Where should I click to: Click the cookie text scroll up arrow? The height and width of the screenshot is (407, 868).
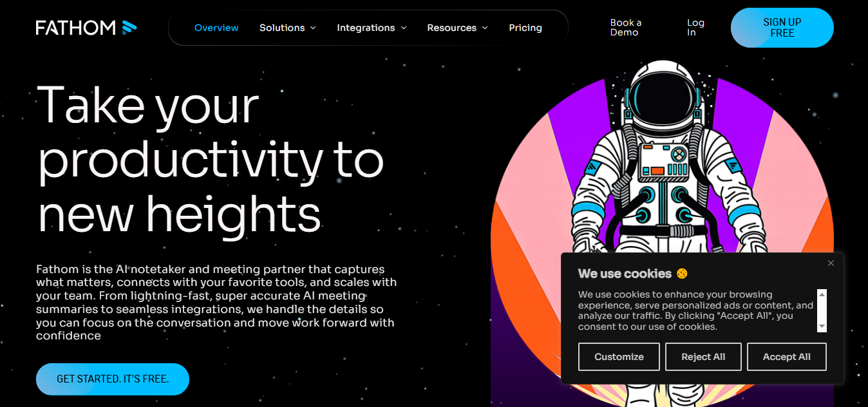822,294
